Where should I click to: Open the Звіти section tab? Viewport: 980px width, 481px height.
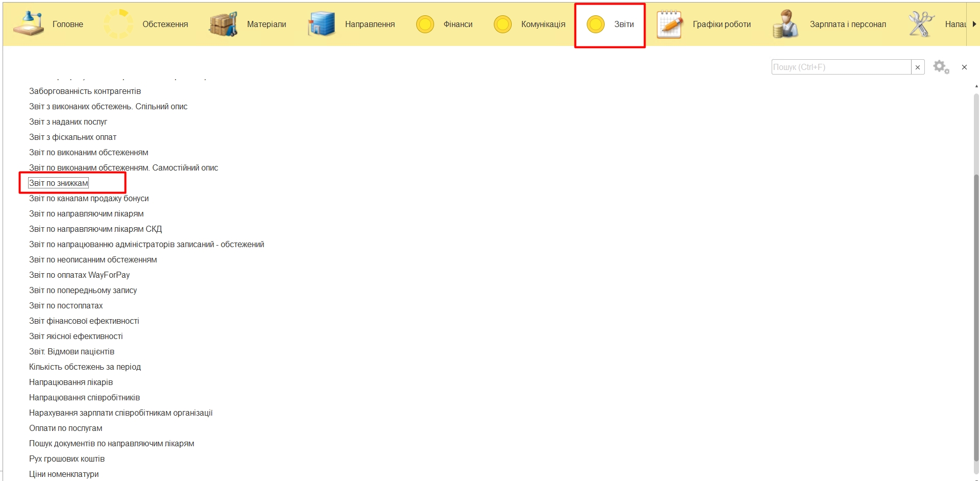(610, 25)
